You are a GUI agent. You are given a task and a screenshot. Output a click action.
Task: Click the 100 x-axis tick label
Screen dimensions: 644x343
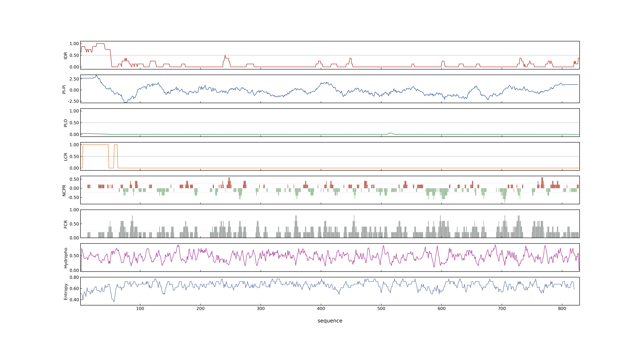click(x=140, y=309)
